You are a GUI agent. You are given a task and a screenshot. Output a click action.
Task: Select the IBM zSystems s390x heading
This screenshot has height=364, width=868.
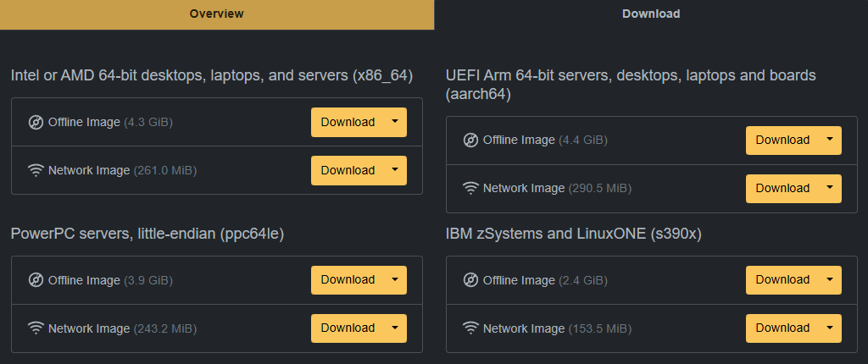[574, 234]
